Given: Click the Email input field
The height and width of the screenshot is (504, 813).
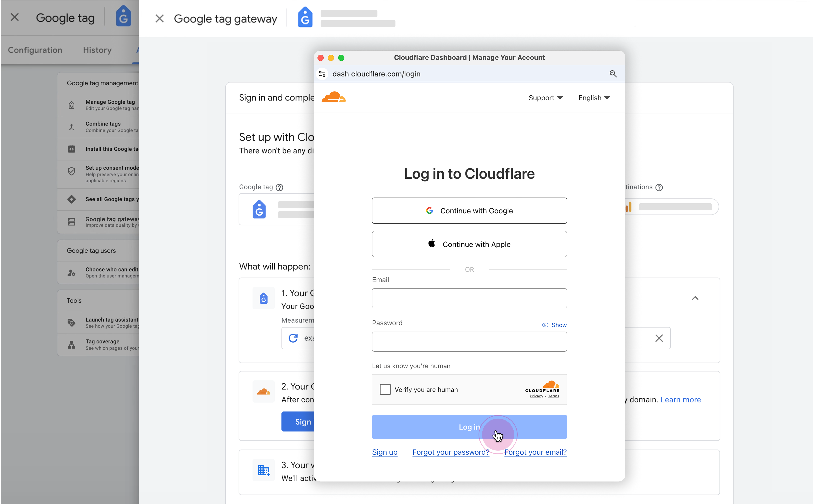Looking at the screenshot, I should point(469,298).
